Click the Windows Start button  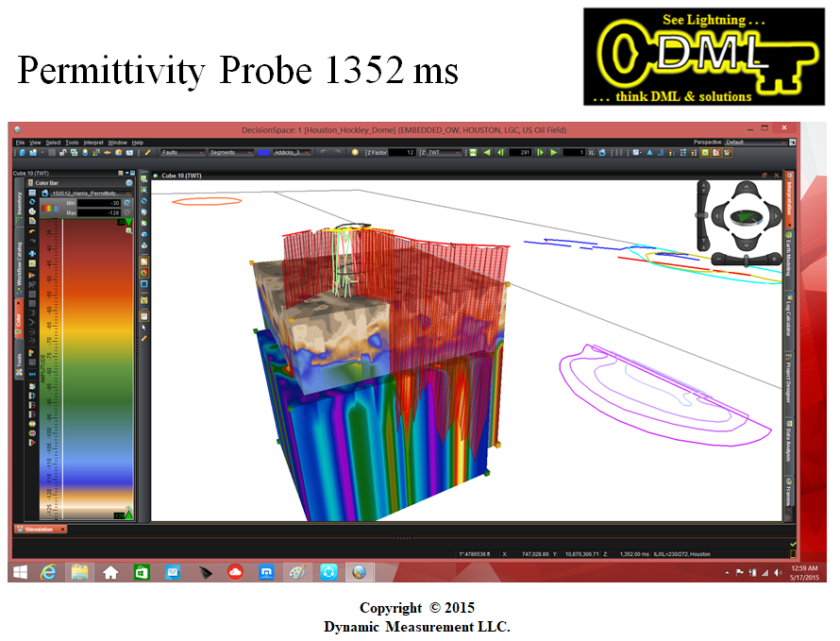(x=20, y=572)
